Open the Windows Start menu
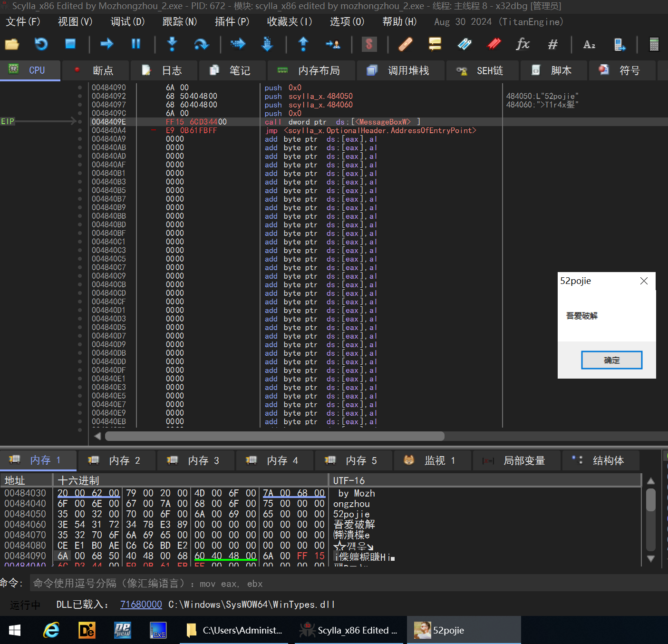The image size is (668, 644). [15, 630]
